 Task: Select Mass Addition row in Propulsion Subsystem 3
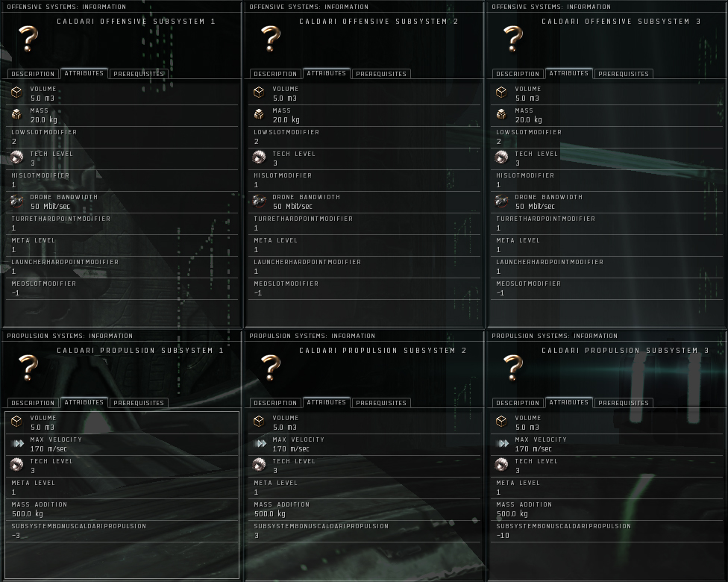point(607,509)
